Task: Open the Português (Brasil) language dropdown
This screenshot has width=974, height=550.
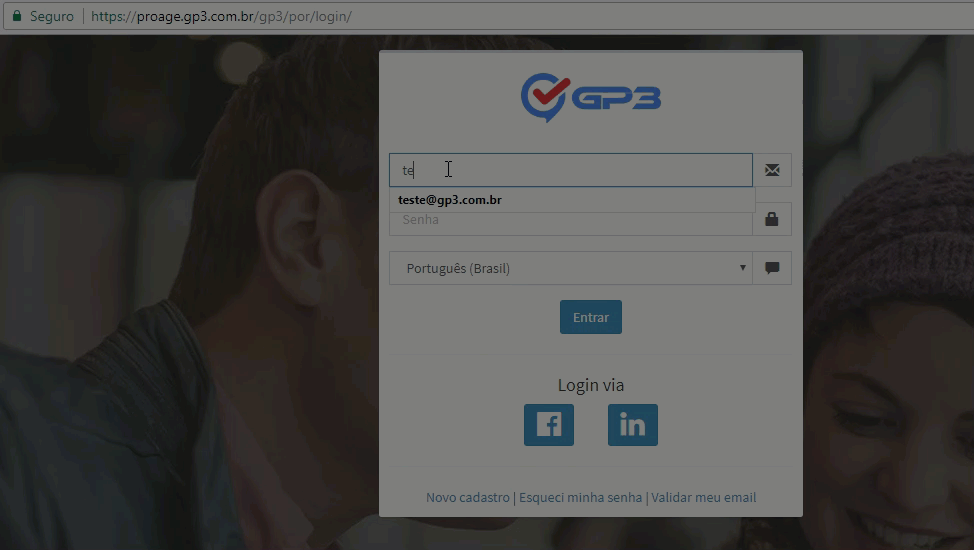Action: pos(571,268)
